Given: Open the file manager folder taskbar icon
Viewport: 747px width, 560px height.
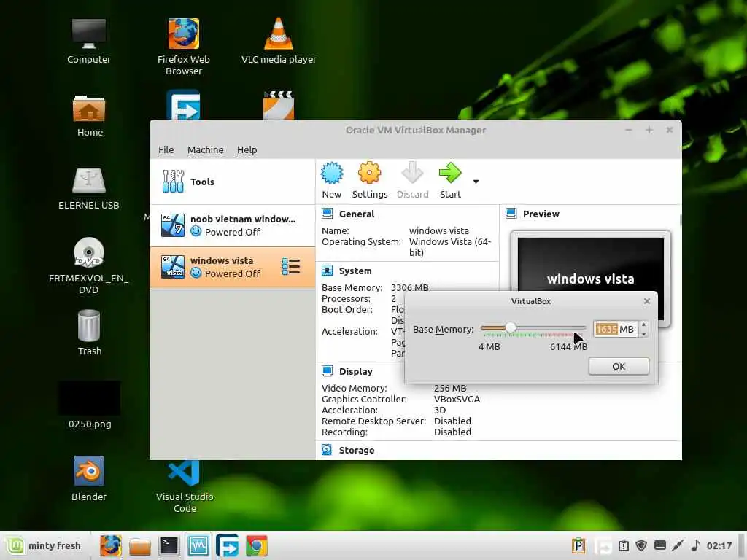Looking at the screenshot, I should 140,546.
